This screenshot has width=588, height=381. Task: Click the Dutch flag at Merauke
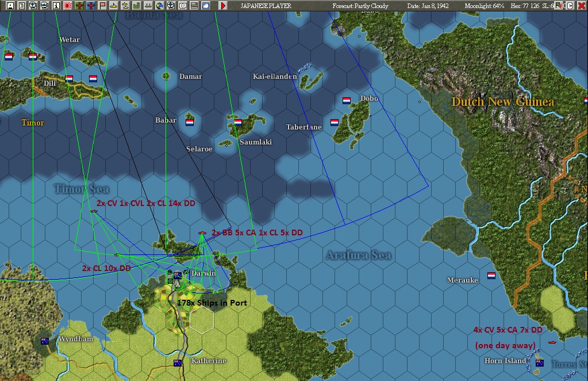tap(491, 276)
